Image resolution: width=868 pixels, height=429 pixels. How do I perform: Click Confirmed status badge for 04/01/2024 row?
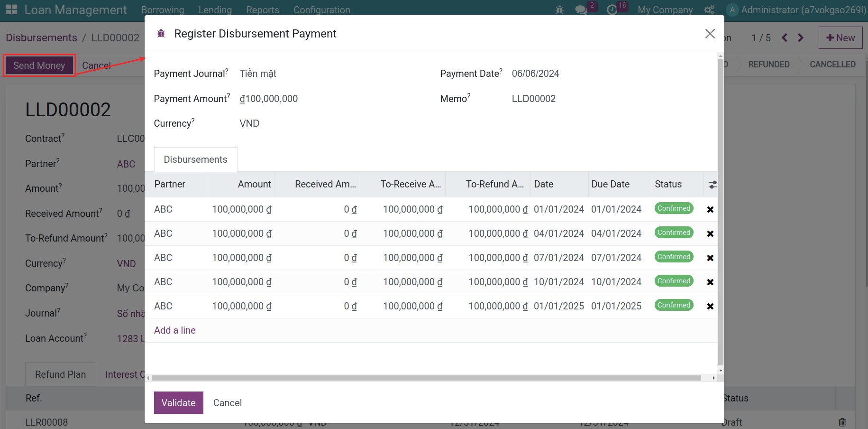pyautogui.click(x=674, y=233)
